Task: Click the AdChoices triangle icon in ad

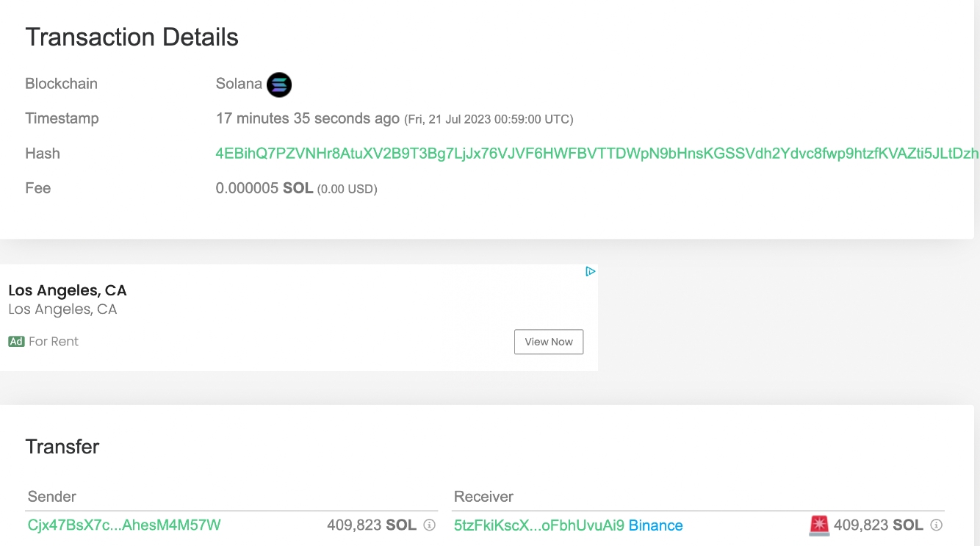Action: coord(590,272)
